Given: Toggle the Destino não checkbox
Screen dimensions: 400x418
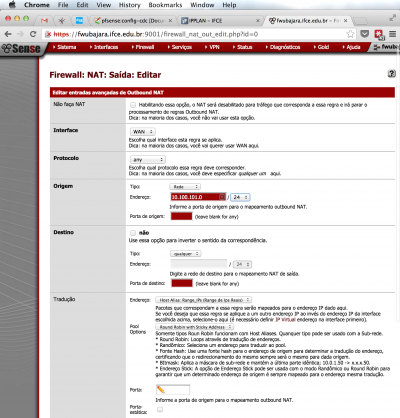Looking at the screenshot, I should pyautogui.click(x=133, y=233).
